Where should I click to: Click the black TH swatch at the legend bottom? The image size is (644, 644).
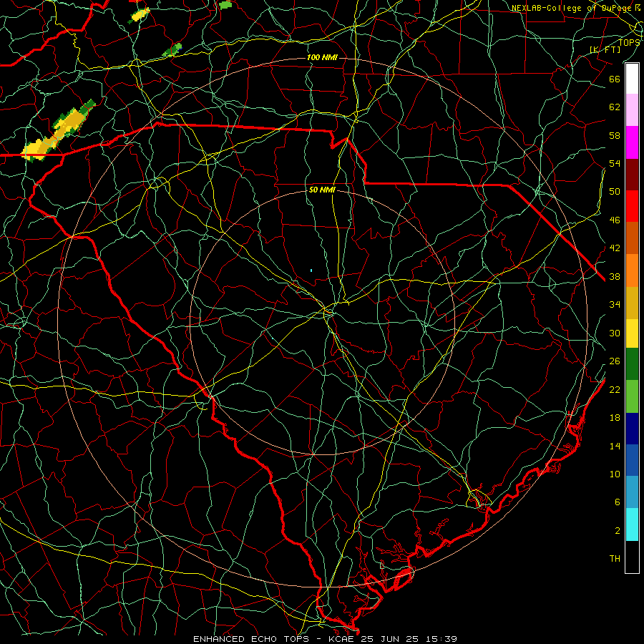pos(632,557)
